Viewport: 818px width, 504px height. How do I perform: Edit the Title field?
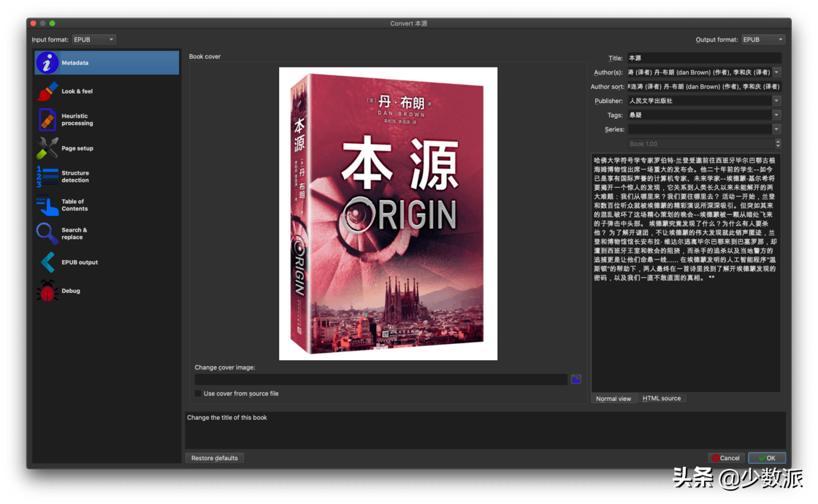point(704,58)
